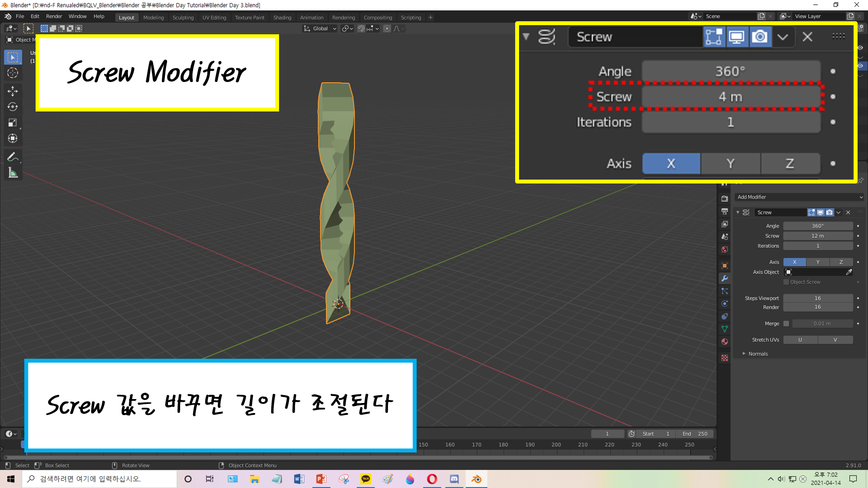The image size is (868, 488).
Task: Open the Render menu
Action: coord(54,16)
